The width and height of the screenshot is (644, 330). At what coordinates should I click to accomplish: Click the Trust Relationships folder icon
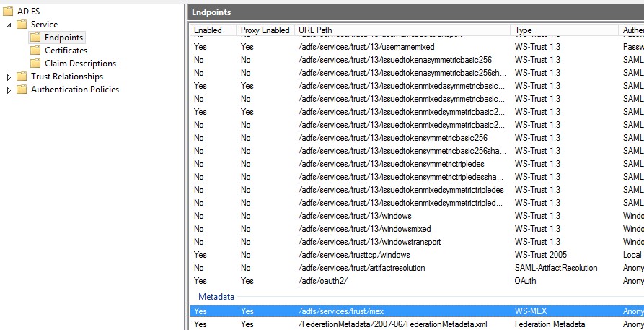click(x=22, y=77)
